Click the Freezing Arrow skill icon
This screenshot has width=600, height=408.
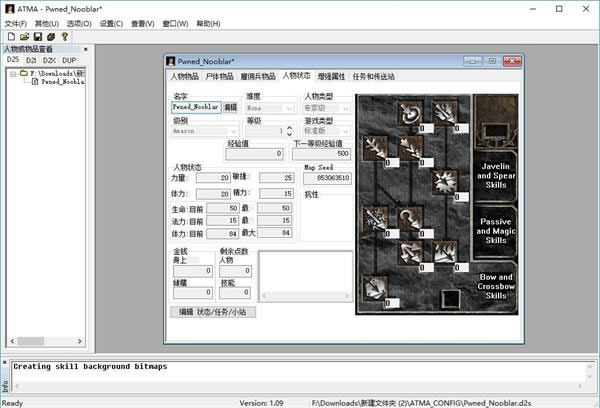[x=375, y=288]
